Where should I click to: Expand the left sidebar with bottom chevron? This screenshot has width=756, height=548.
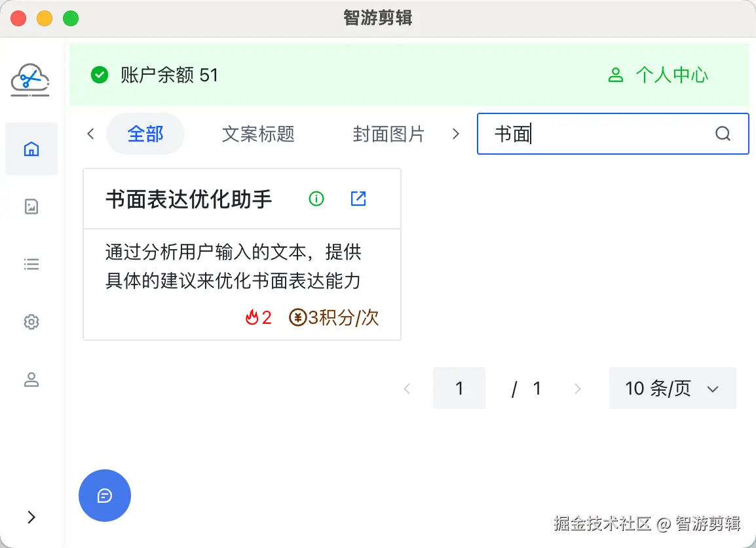click(x=31, y=517)
